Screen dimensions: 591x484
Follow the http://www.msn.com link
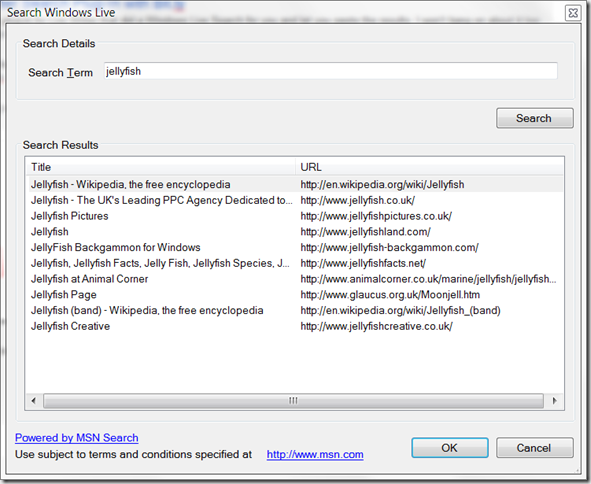coord(315,455)
